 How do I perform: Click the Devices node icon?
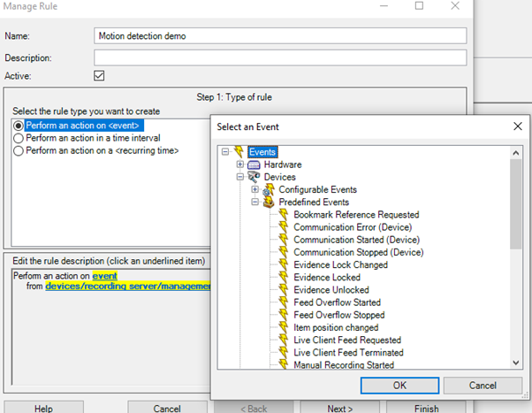point(254,177)
